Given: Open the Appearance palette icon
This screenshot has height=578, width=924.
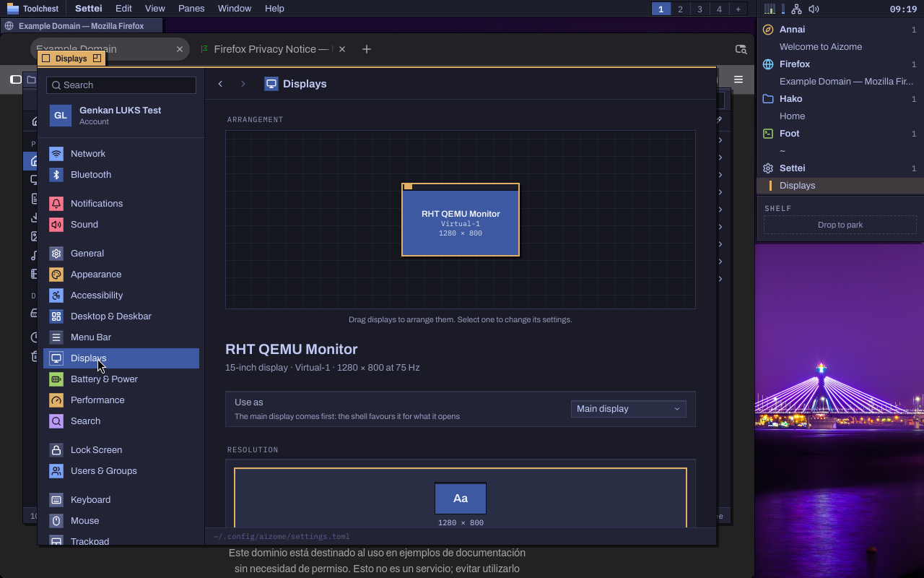Looking at the screenshot, I should pyautogui.click(x=56, y=275).
